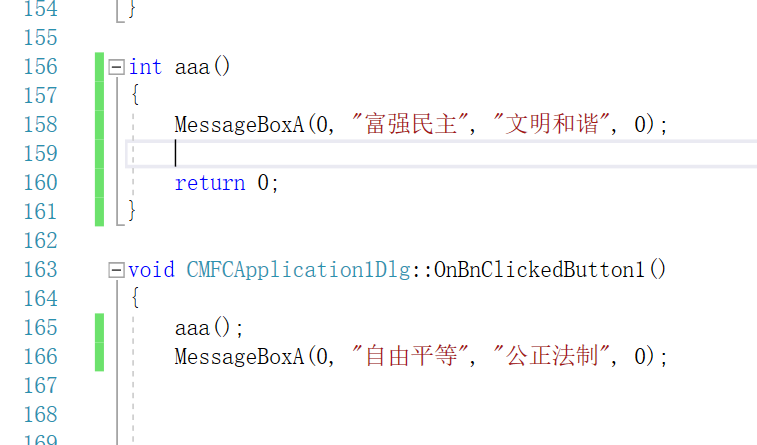Click the green change marker beside line 160
This screenshot has height=445, width=757.
[99, 183]
